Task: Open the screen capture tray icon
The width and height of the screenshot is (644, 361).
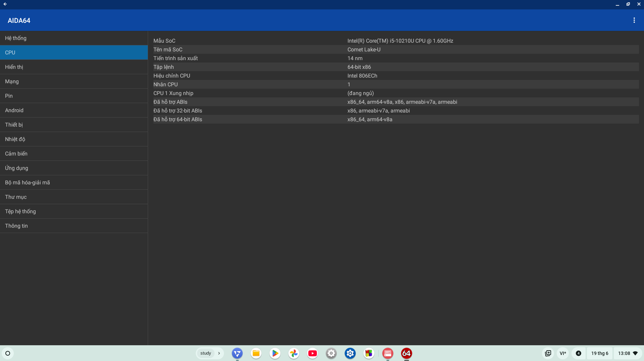Action: click(x=548, y=353)
